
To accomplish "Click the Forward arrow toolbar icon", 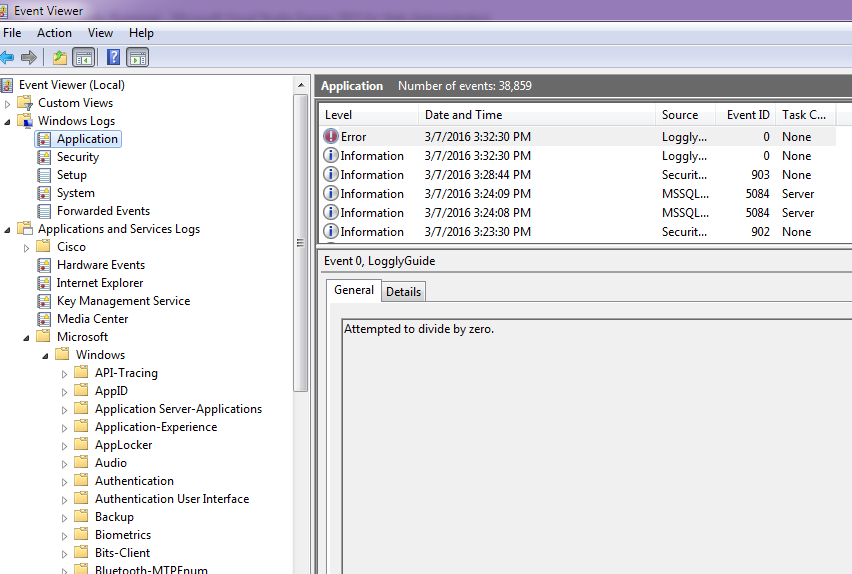I will pos(29,57).
